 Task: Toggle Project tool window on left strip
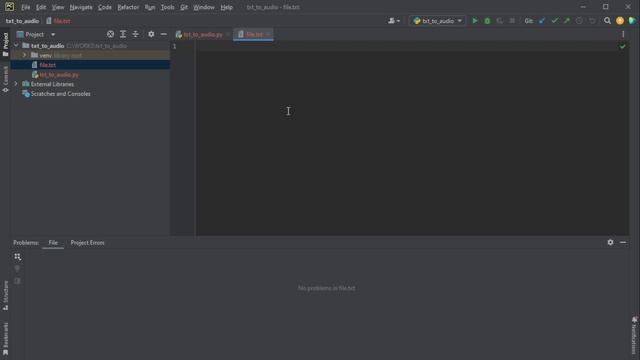tap(5, 44)
